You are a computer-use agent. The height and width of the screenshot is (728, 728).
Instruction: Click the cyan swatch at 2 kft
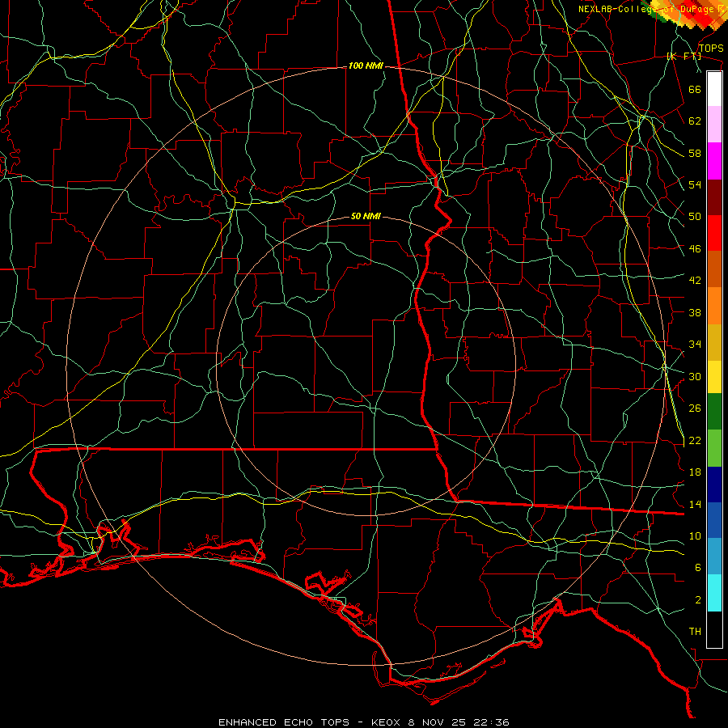(714, 593)
